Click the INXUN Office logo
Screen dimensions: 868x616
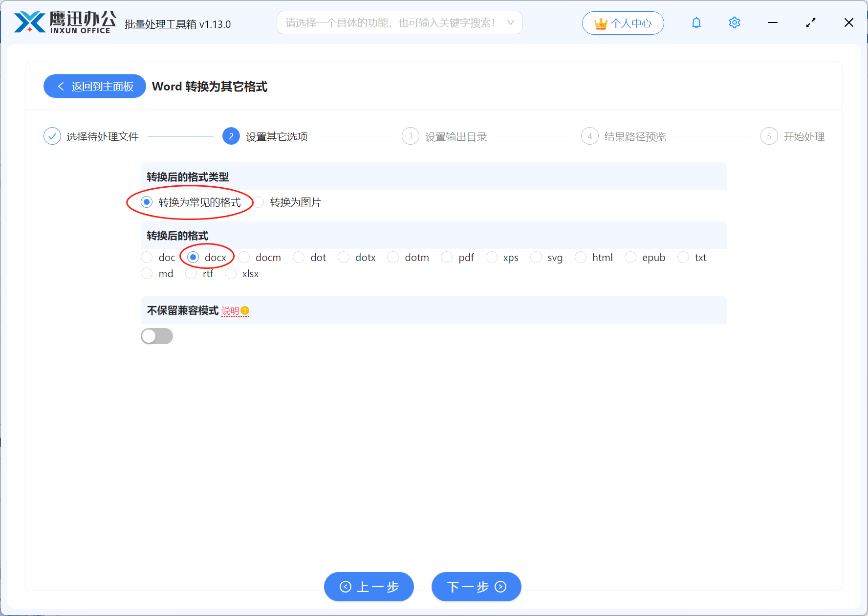(63, 22)
